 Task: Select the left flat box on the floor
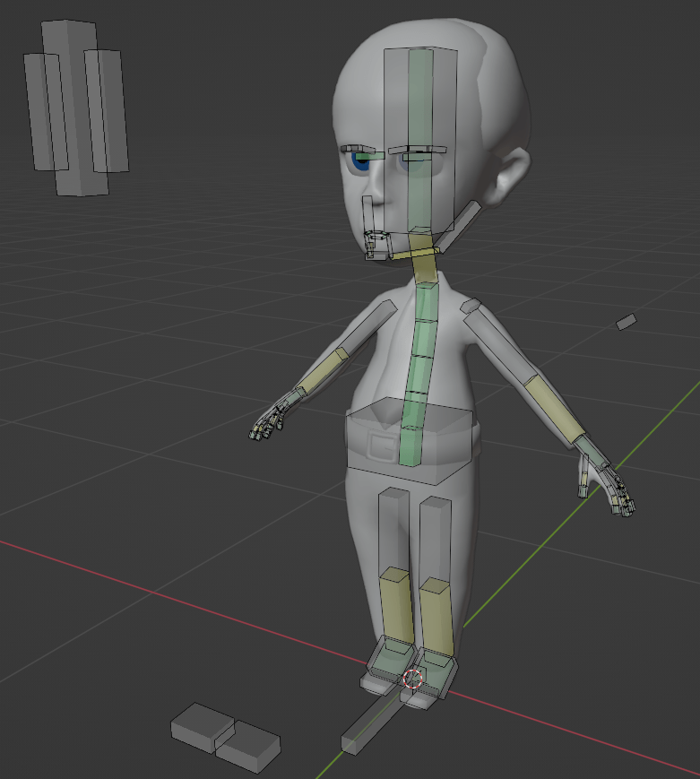pyautogui.click(x=202, y=723)
